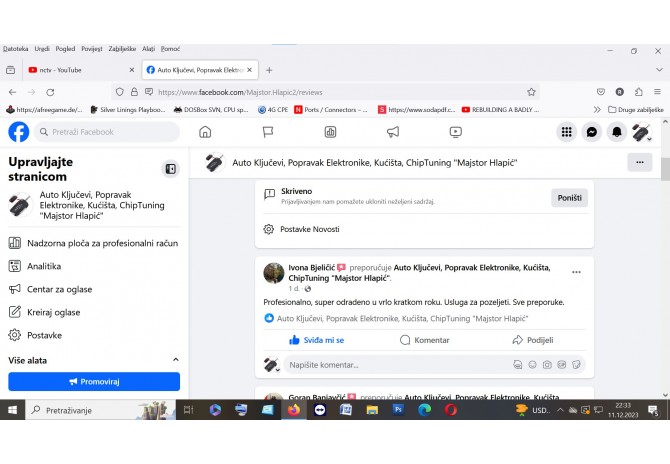The image size is (670, 464).
Task: Open Ivona Bjeličić post options menu
Action: pos(576,272)
